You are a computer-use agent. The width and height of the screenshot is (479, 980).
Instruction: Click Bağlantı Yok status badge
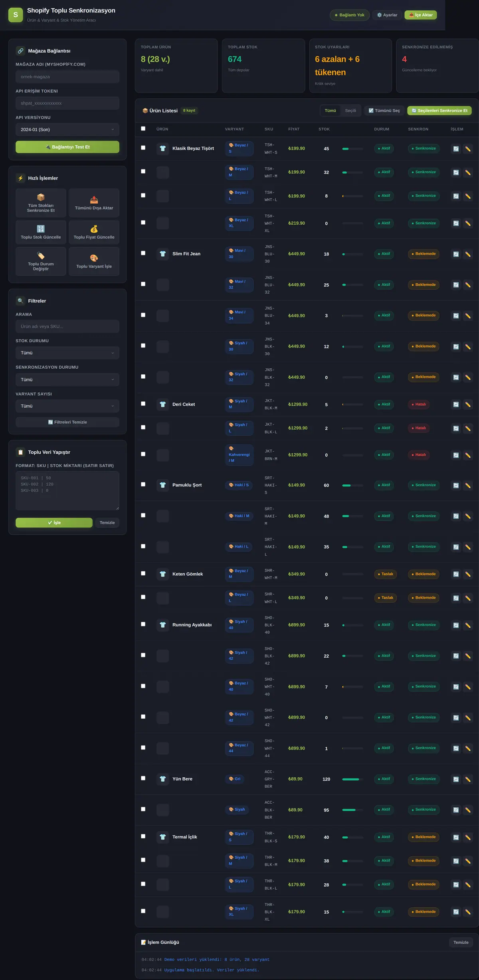point(350,15)
